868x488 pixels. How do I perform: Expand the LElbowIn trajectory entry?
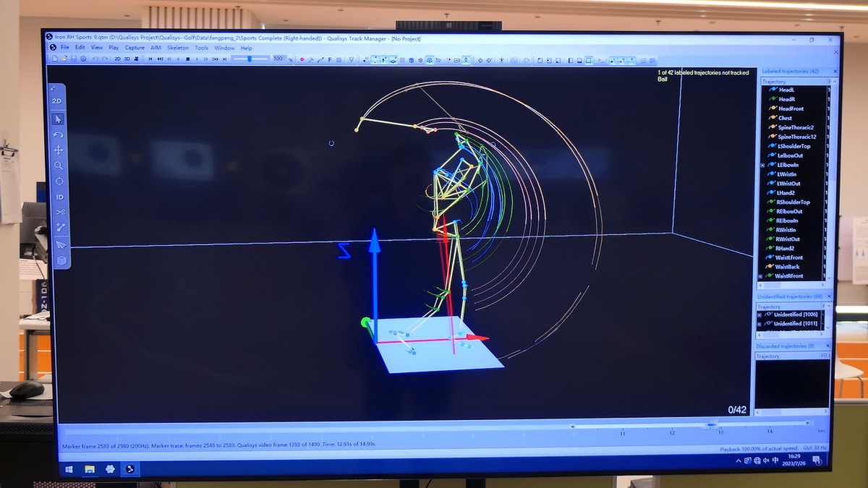[762, 165]
